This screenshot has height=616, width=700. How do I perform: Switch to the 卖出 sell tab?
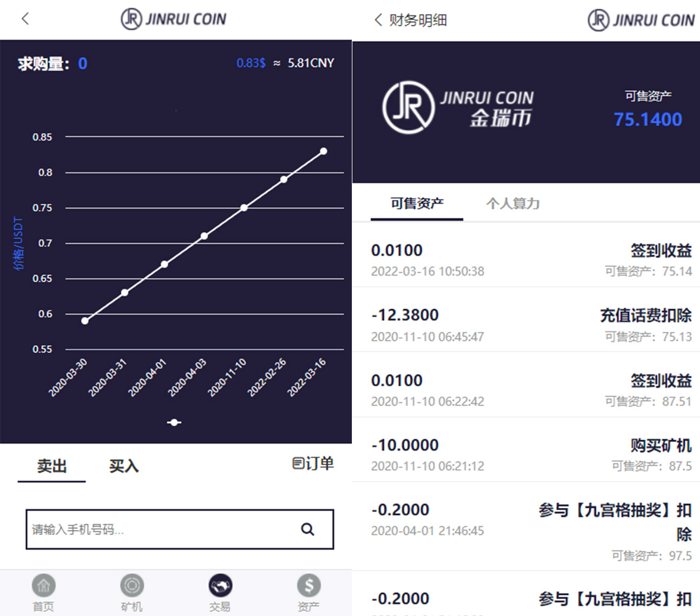(52, 466)
